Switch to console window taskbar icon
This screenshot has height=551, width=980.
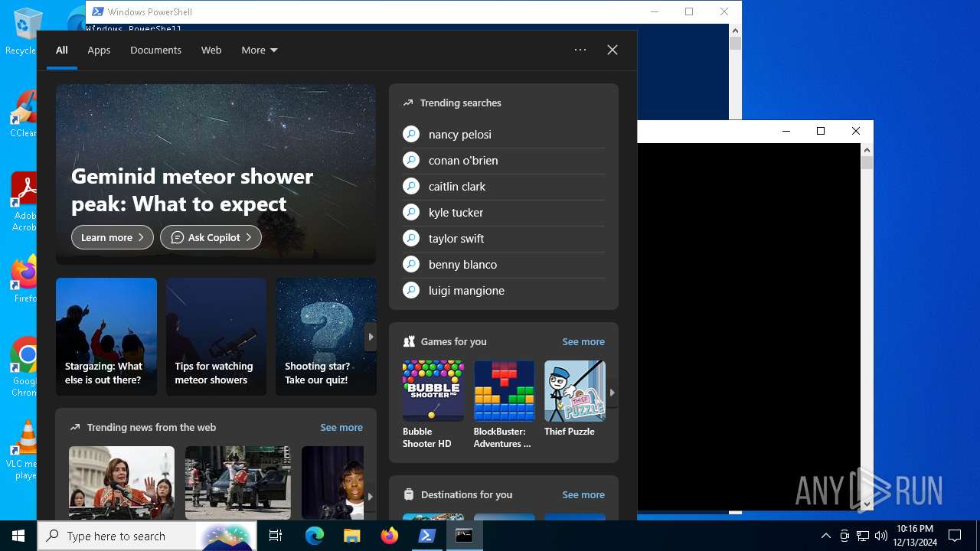point(464,536)
